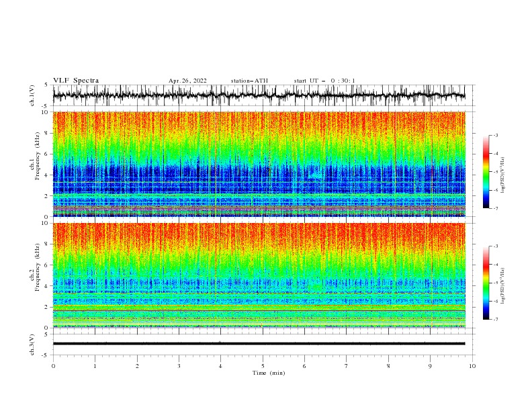
Task: Click inside the ch.1 spectrogram panel
Action: coord(259,164)
